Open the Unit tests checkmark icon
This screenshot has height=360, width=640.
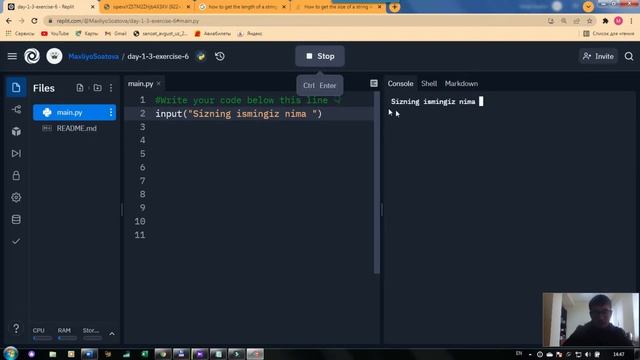[16, 241]
